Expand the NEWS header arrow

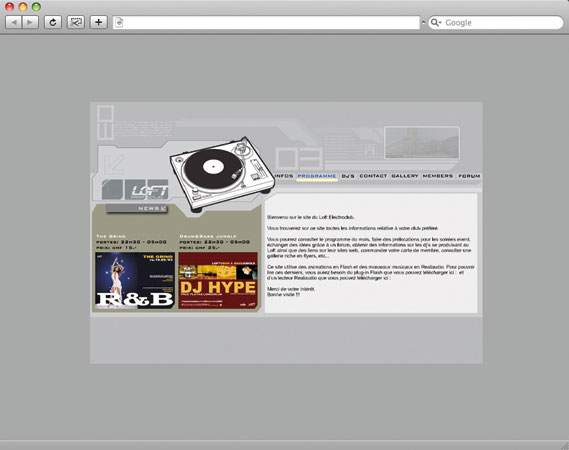pos(163,209)
